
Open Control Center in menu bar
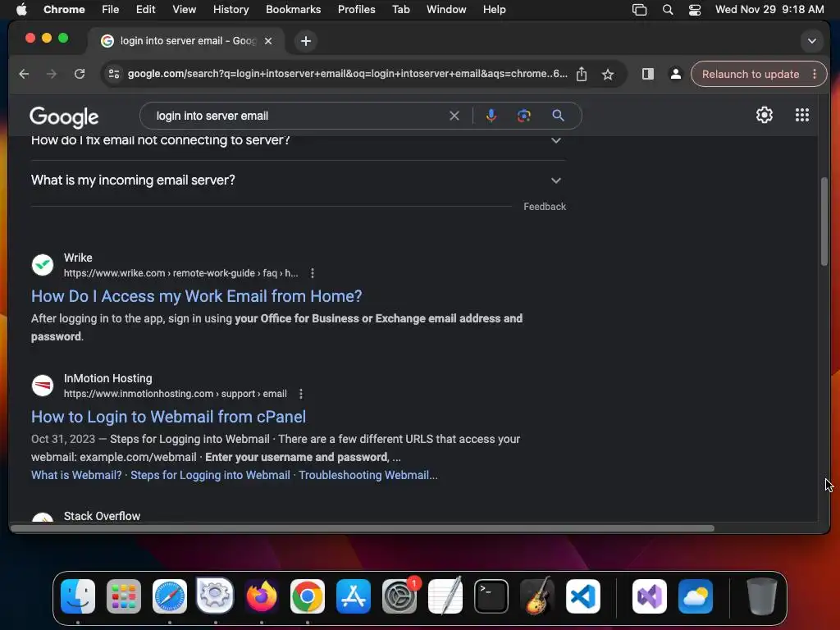pos(695,10)
